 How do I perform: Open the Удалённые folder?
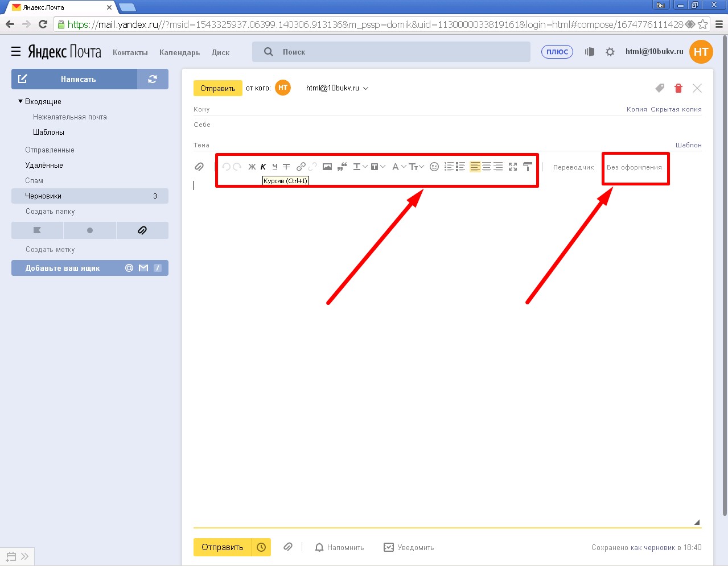click(44, 165)
